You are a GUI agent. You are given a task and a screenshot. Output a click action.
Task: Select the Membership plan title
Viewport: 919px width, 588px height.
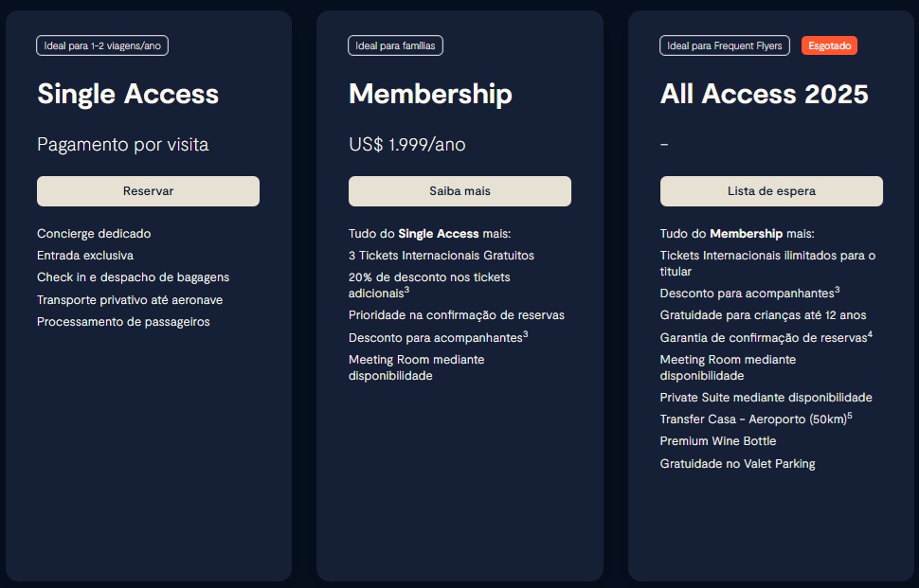[x=430, y=94]
